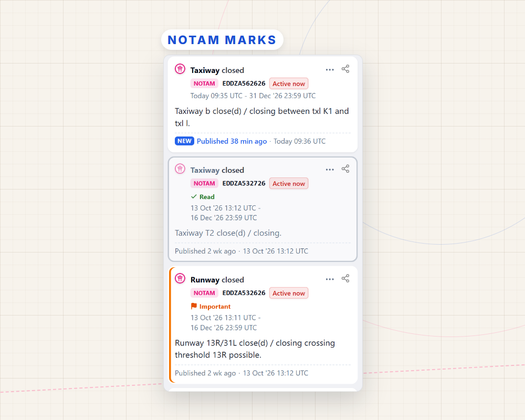Click the NOTAM tag beside EDDZA532626
525x420 pixels.
tap(204, 293)
